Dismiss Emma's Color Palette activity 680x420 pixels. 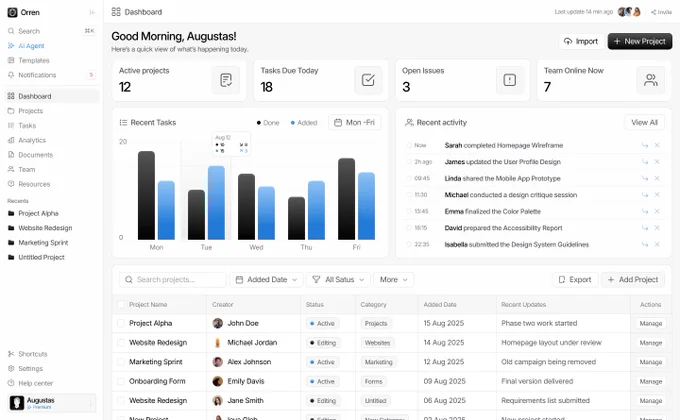click(657, 211)
